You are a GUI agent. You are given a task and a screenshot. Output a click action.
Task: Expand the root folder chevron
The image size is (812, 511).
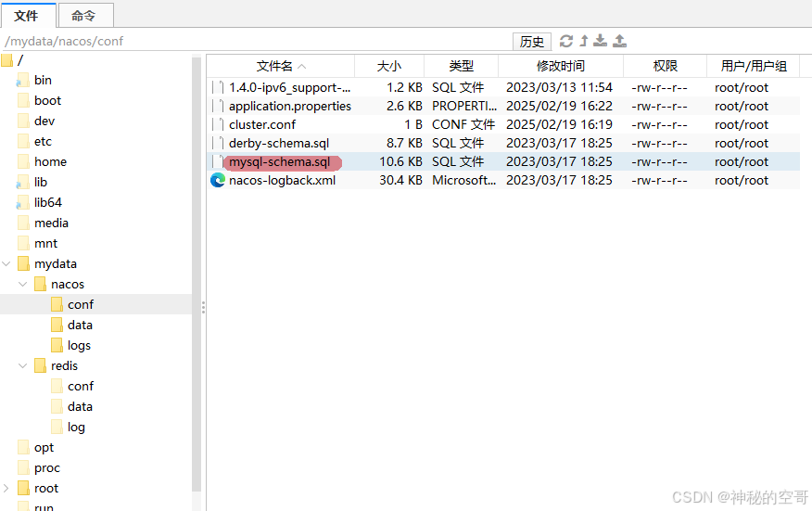pyautogui.click(x=6, y=488)
